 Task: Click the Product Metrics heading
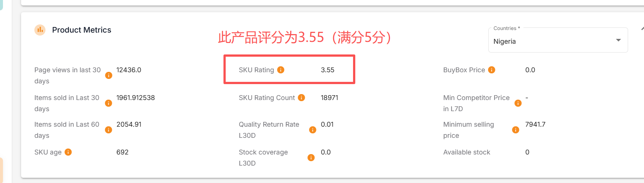point(82,30)
